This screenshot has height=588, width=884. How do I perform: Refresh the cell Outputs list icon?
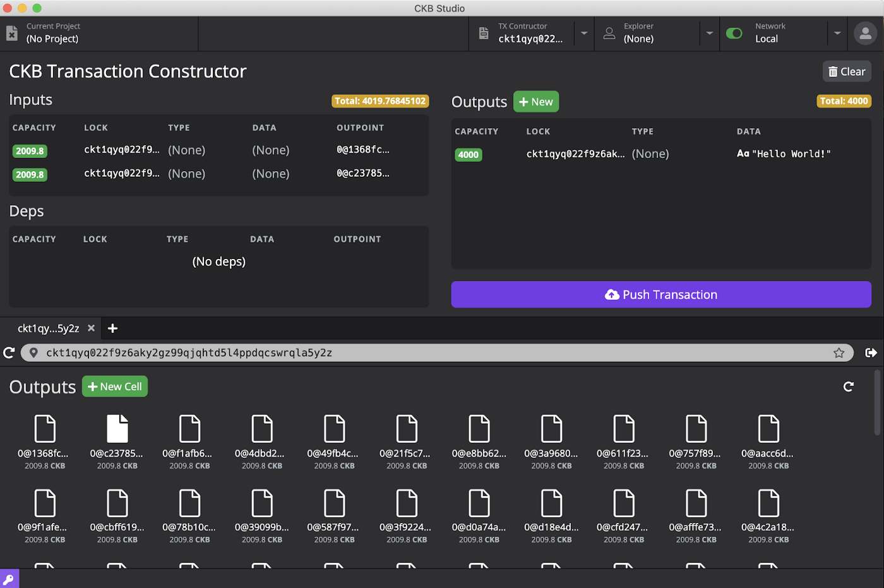pyautogui.click(x=849, y=387)
